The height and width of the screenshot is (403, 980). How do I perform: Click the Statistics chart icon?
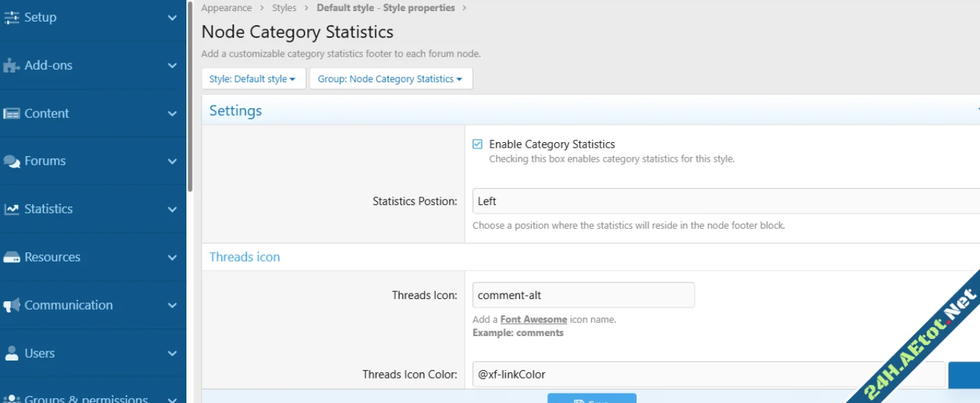click(x=12, y=209)
